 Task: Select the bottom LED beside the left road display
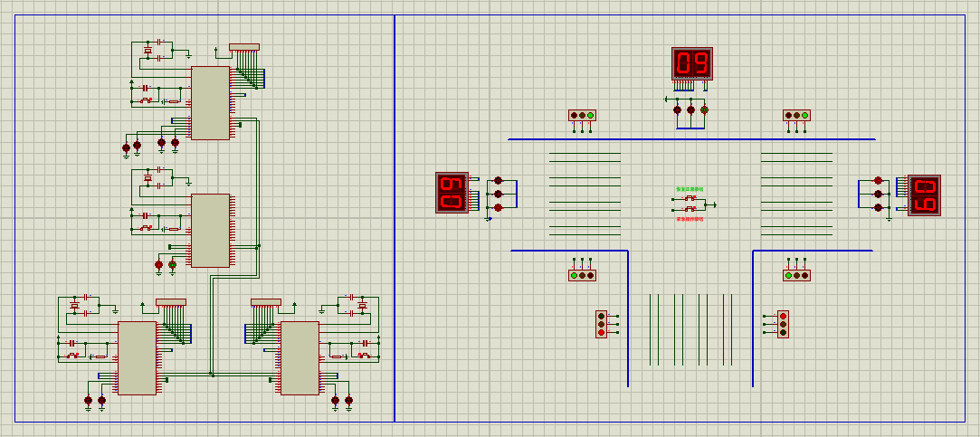pos(498,207)
